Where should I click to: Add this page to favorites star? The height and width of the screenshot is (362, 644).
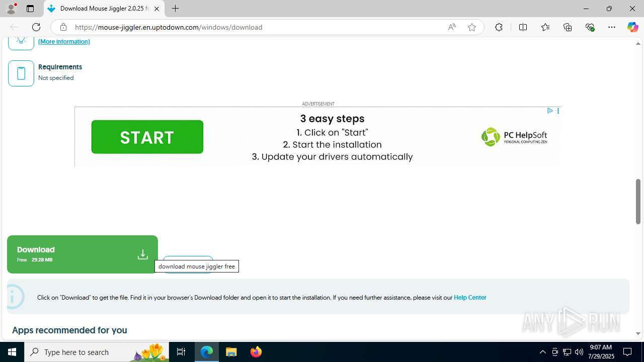pyautogui.click(x=472, y=27)
